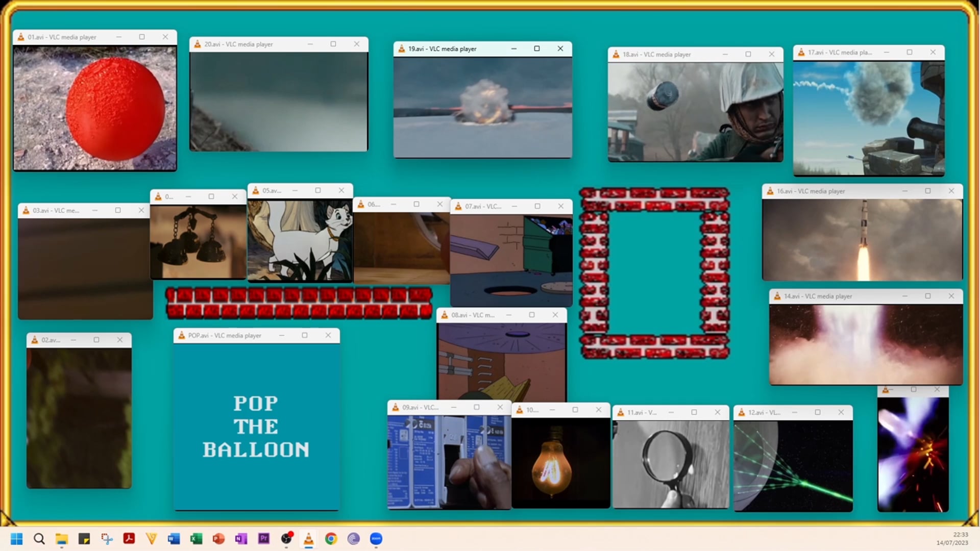Click the VLC cone icon in 02.av... title bar
Screen dimensions: 980x551
click(35, 340)
